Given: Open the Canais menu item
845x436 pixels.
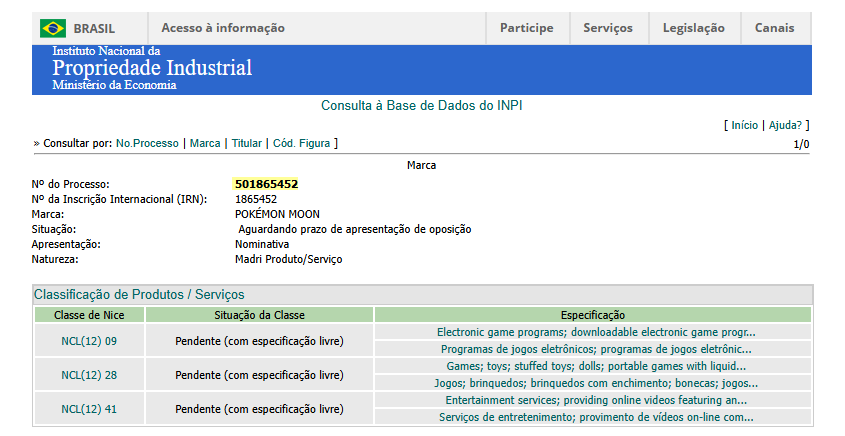Looking at the screenshot, I should tap(774, 28).
